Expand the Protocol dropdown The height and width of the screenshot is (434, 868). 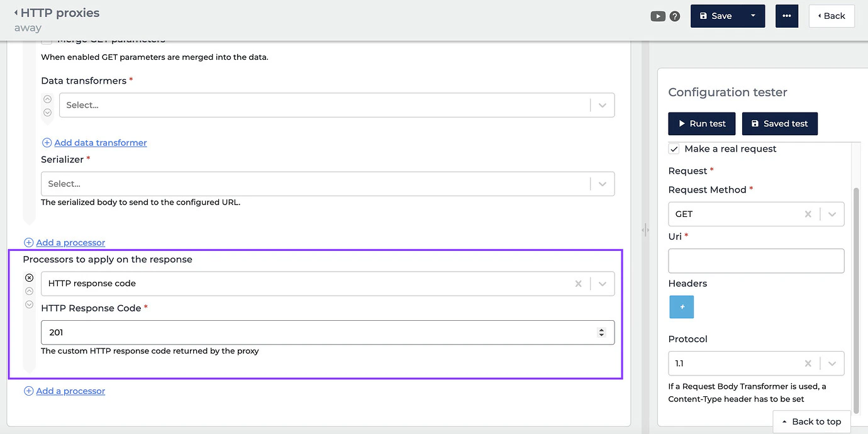coord(832,364)
